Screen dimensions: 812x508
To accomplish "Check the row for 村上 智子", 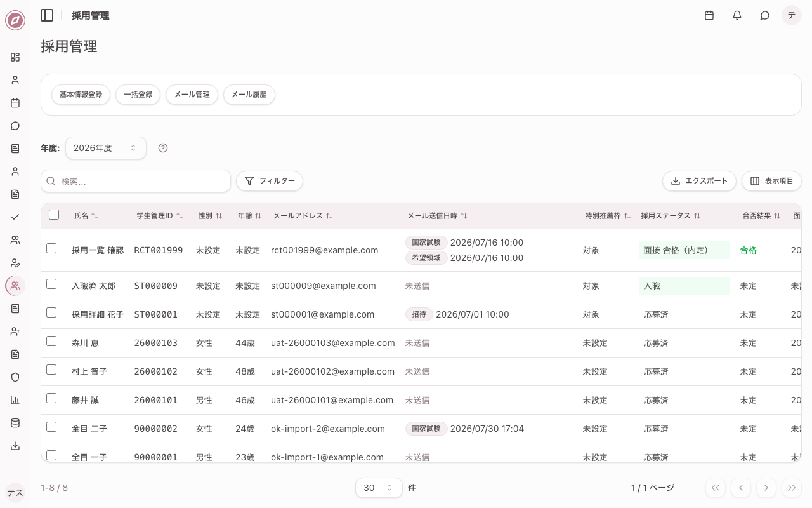I will [51, 370].
